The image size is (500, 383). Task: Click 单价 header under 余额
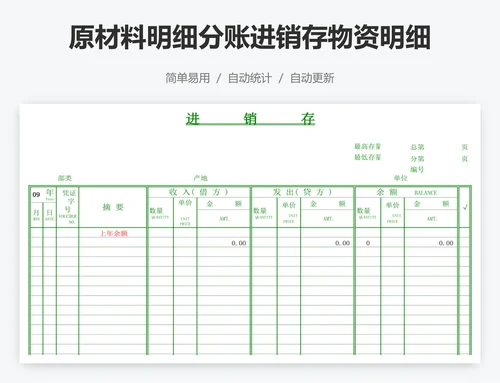(393, 212)
